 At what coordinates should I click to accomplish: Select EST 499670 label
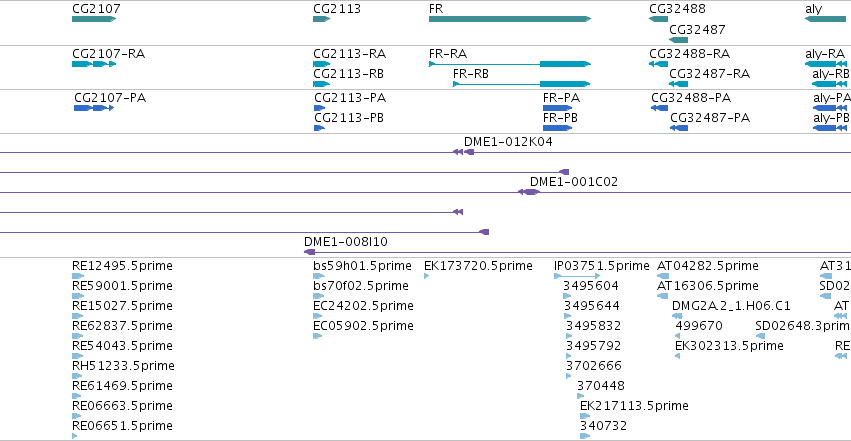(x=698, y=326)
